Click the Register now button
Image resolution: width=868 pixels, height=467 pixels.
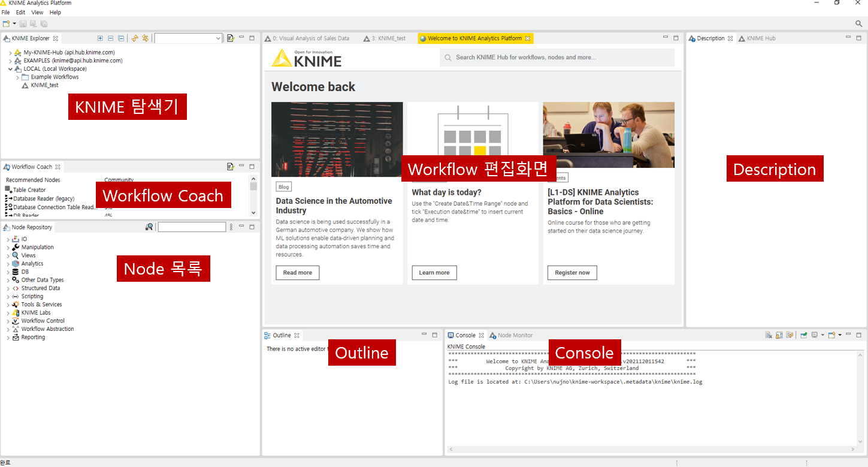(x=572, y=273)
